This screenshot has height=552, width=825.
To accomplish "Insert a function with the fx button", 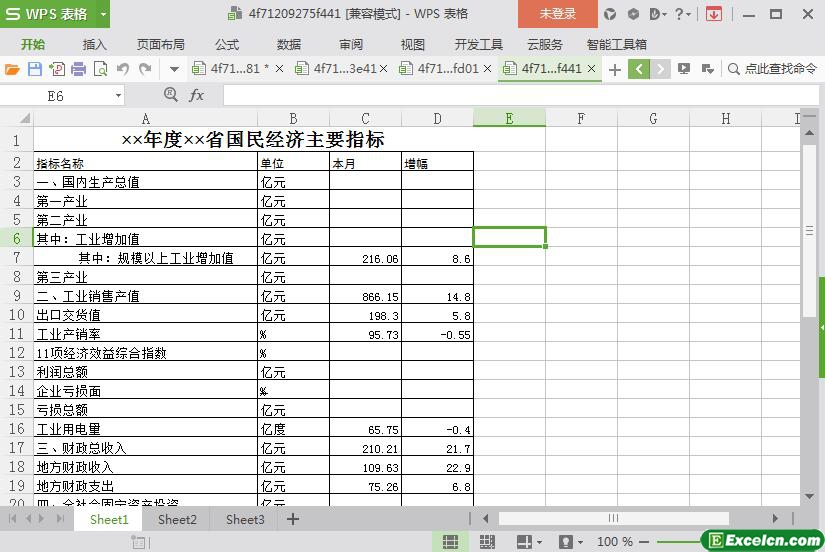I will pos(196,95).
